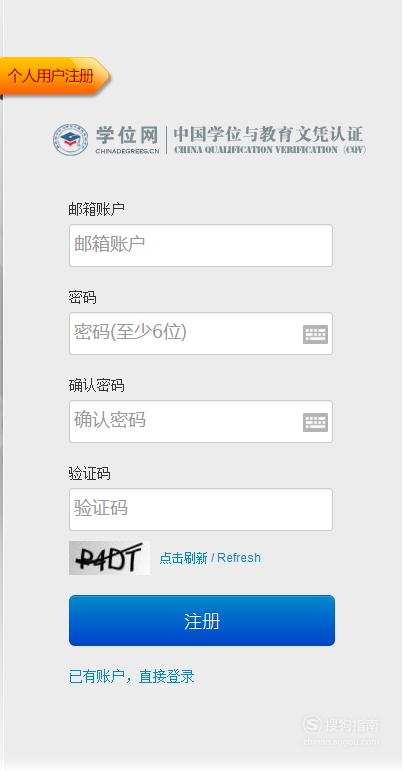Click the blue 注册 register button

[x=202, y=621]
